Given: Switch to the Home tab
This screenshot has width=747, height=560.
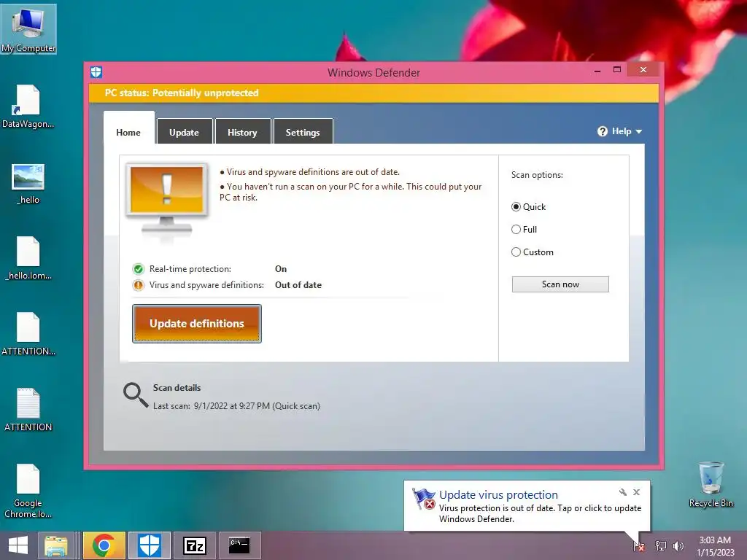Looking at the screenshot, I should tap(128, 132).
